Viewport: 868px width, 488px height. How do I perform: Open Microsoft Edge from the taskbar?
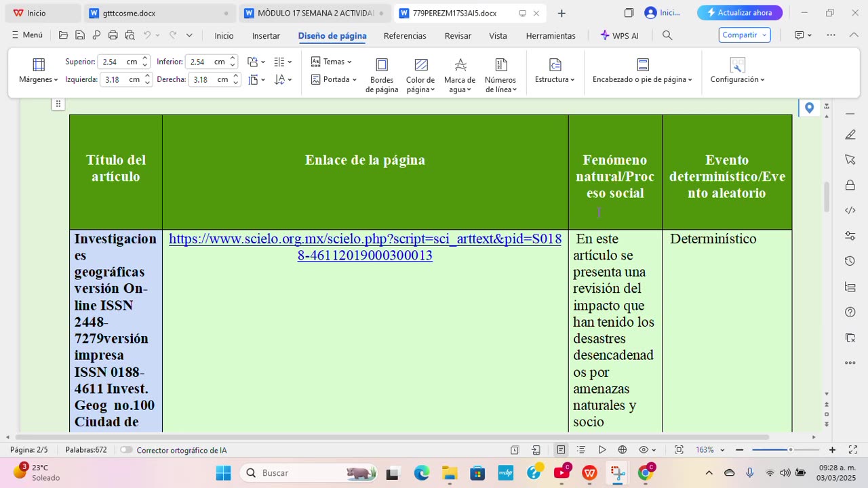pyautogui.click(x=422, y=472)
